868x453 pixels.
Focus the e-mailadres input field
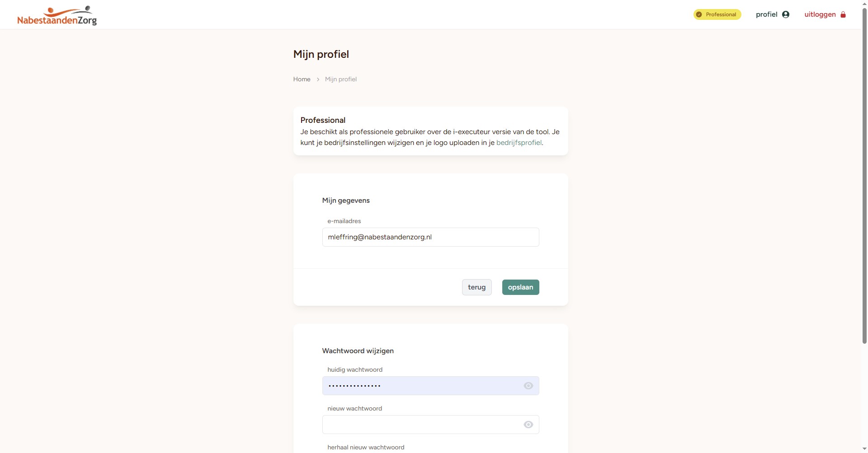coord(430,237)
